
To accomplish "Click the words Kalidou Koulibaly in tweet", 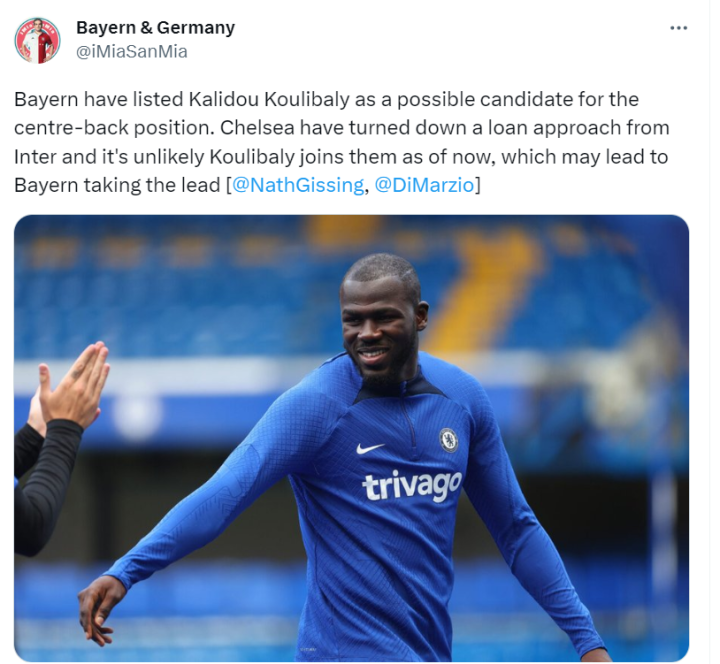I will coord(269,99).
